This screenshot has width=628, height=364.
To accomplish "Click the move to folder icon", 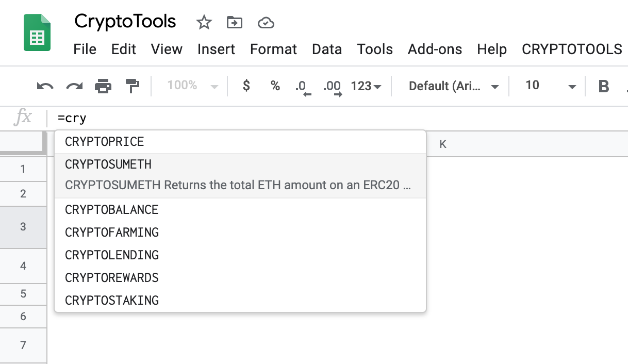I will coord(235,22).
